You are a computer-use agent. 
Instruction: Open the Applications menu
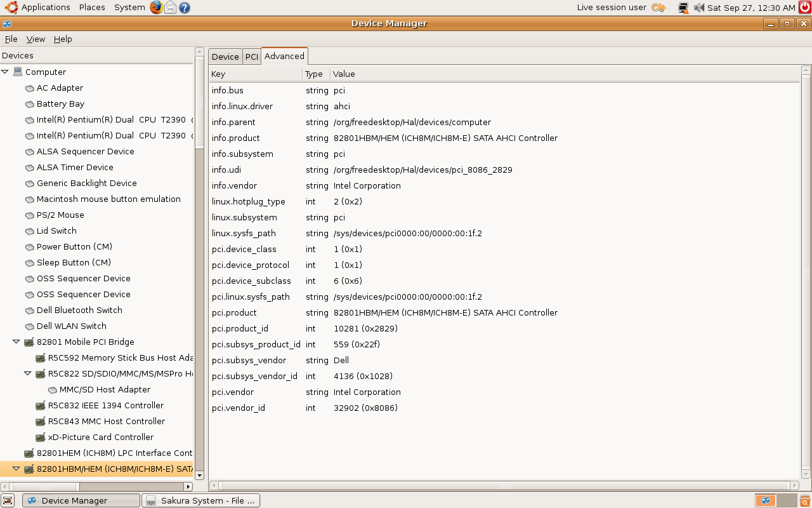45,8
